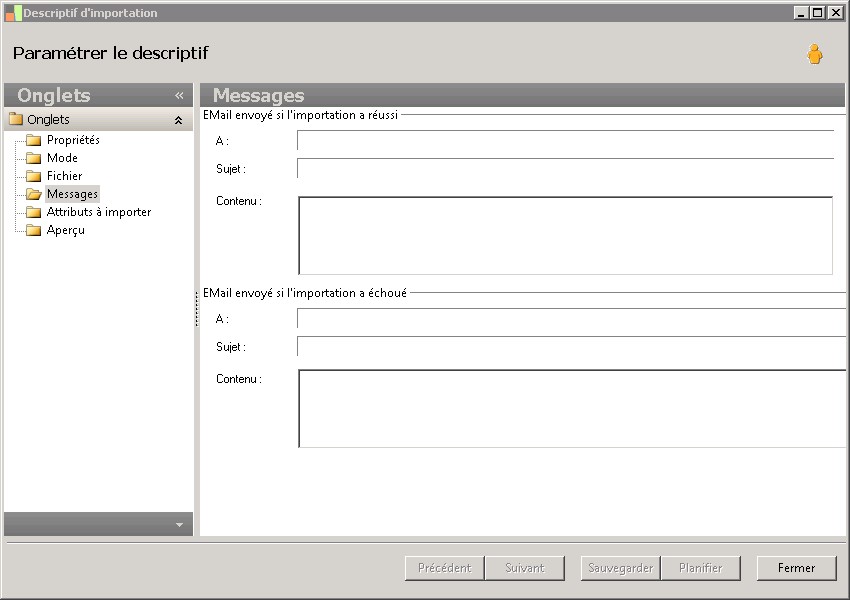Click the success email Contenu text area

565,235
